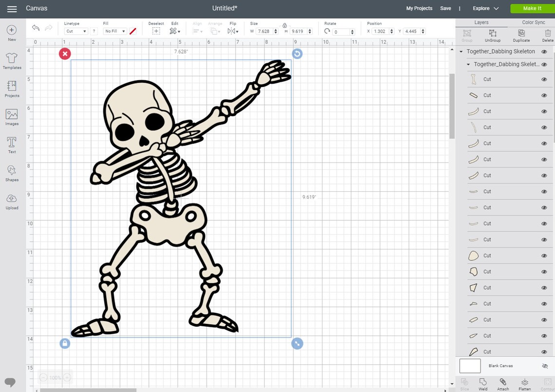Click the Attach tool
Screen dimensions: 555x392
(503, 384)
